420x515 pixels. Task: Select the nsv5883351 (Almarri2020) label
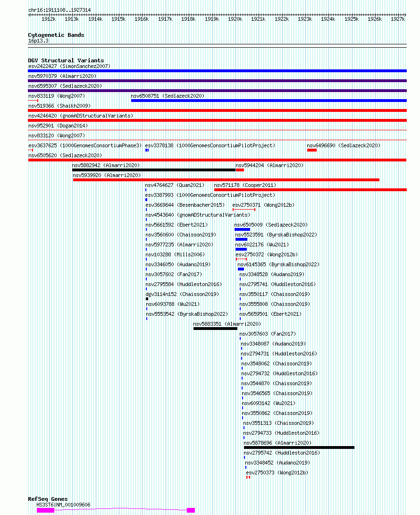point(227,324)
